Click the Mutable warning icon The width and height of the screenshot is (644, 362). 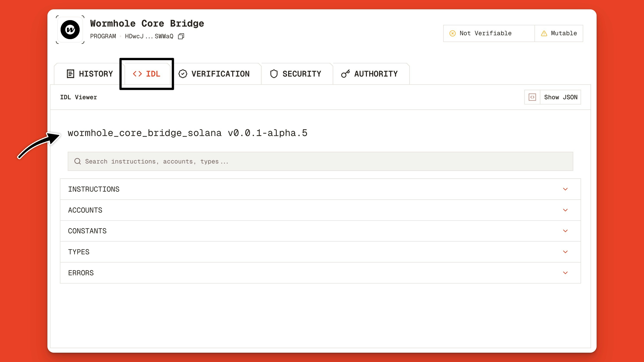pyautogui.click(x=544, y=33)
